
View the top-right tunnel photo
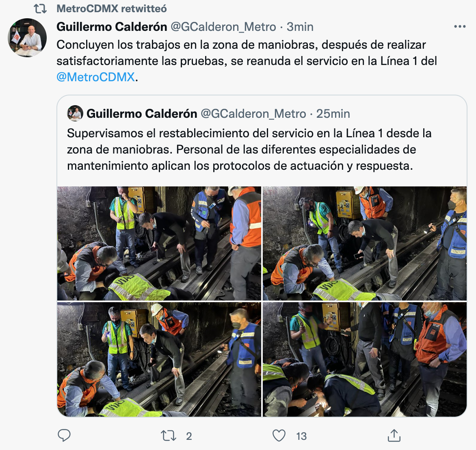365,243
